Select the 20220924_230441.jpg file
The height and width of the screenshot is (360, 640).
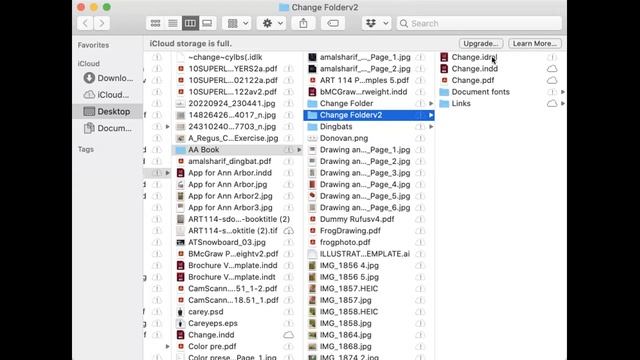pos(231,103)
